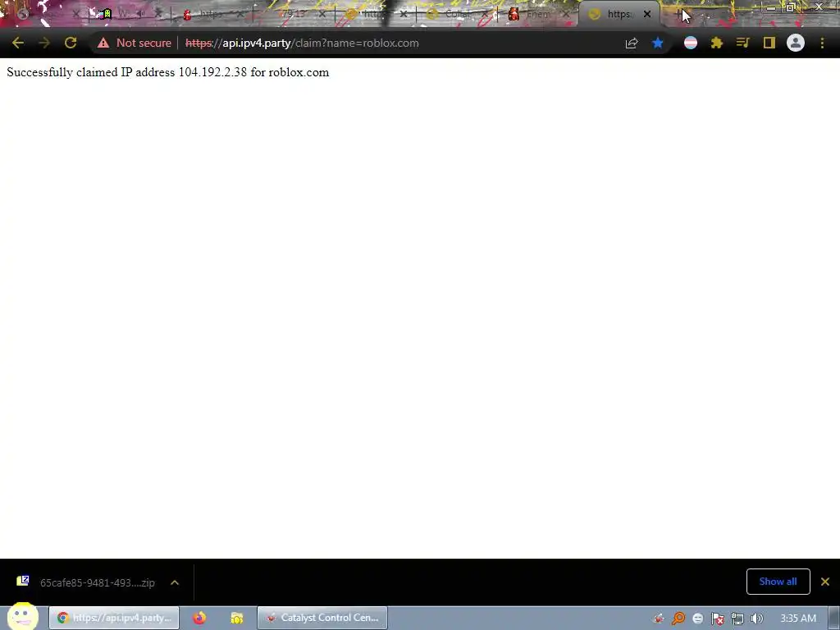Open Catalyst Control Center taskbar window
This screenshot has width=840, height=630.
coord(322,618)
